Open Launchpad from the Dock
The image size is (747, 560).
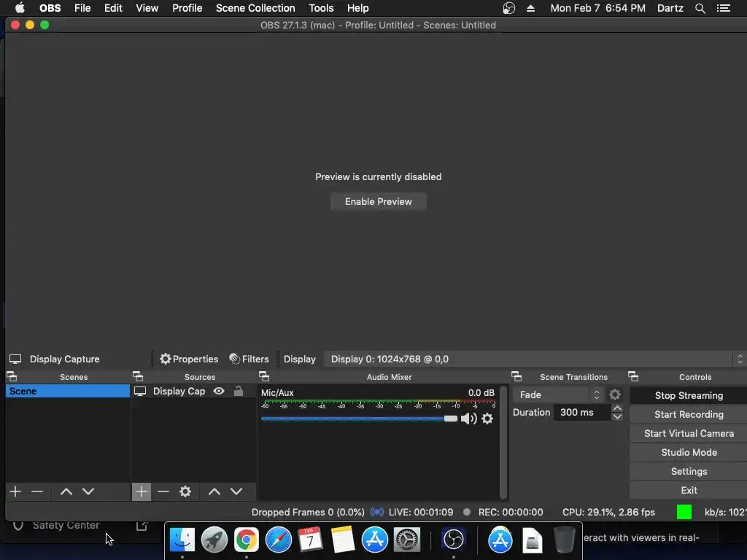(x=214, y=540)
